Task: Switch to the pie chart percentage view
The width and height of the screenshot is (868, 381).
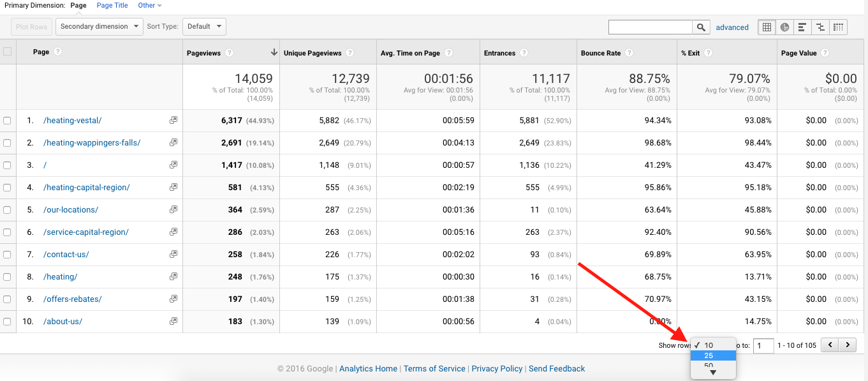Action: 784,27
